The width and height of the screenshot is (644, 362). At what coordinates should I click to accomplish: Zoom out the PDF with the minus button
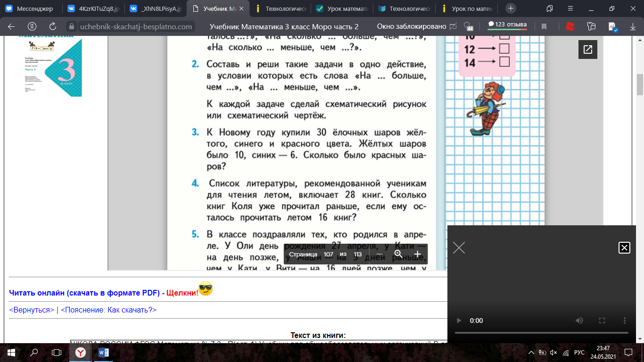380,254
